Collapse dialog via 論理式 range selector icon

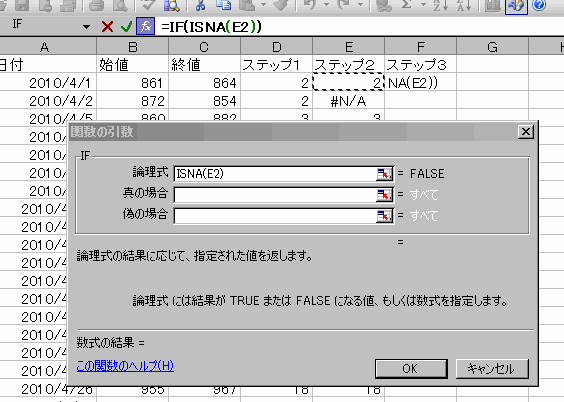[384, 174]
